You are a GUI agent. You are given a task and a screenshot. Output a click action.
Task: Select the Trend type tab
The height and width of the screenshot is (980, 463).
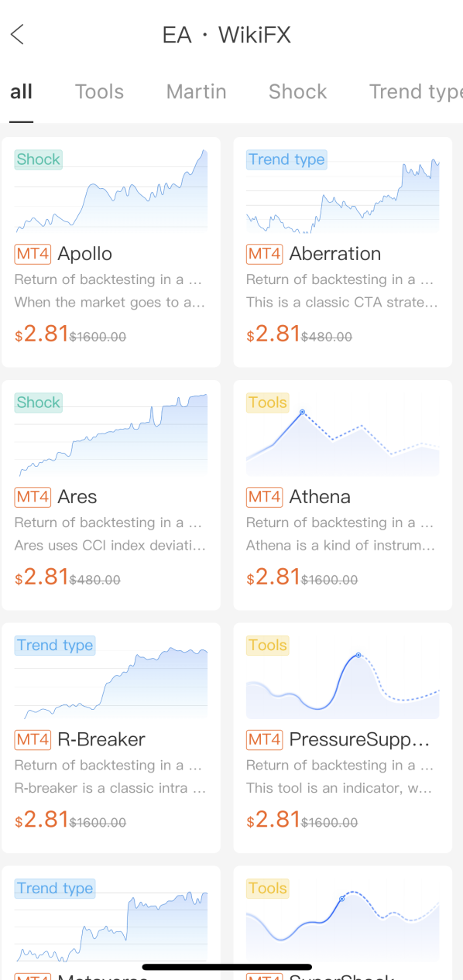coord(416,91)
